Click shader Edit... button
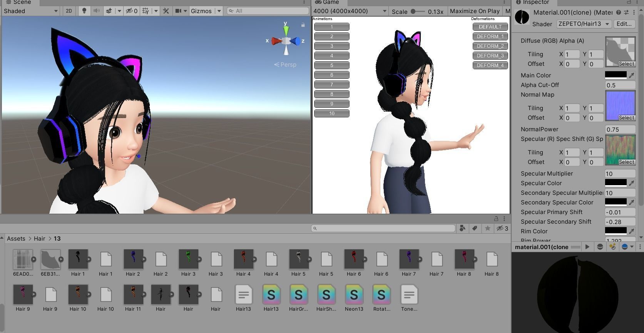Screen dimensions: 644x333 pos(624,24)
